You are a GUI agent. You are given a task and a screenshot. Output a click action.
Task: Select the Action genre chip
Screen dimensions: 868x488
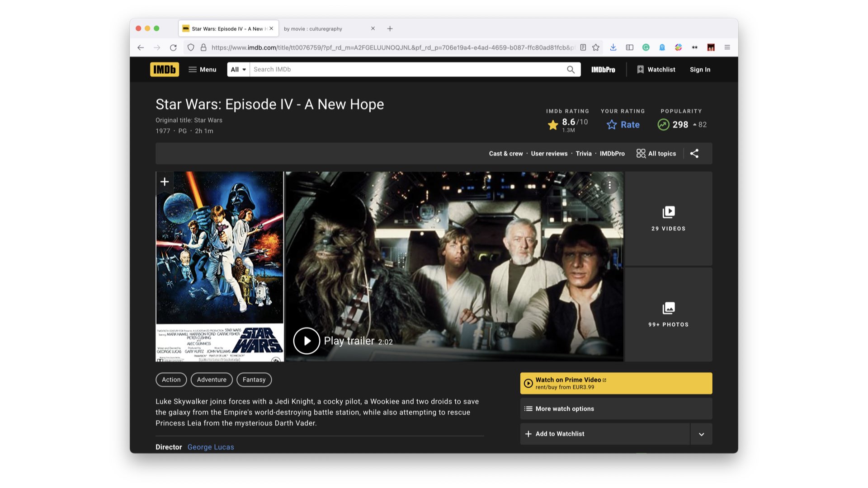click(171, 380)
